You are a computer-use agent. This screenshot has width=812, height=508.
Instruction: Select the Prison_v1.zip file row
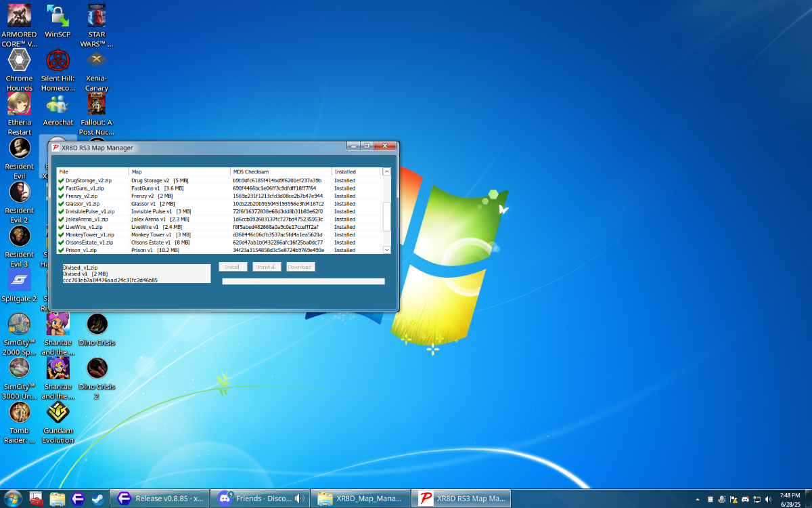point(220,250)
